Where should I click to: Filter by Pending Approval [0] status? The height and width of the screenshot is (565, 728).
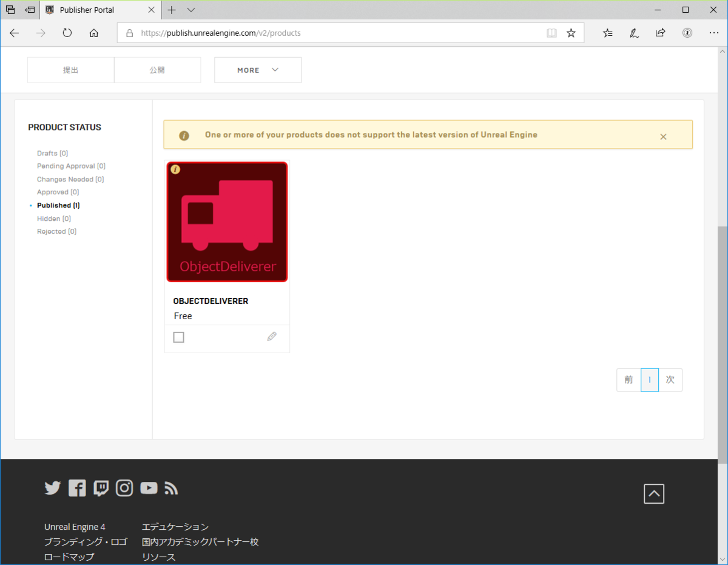click(71, 166)
